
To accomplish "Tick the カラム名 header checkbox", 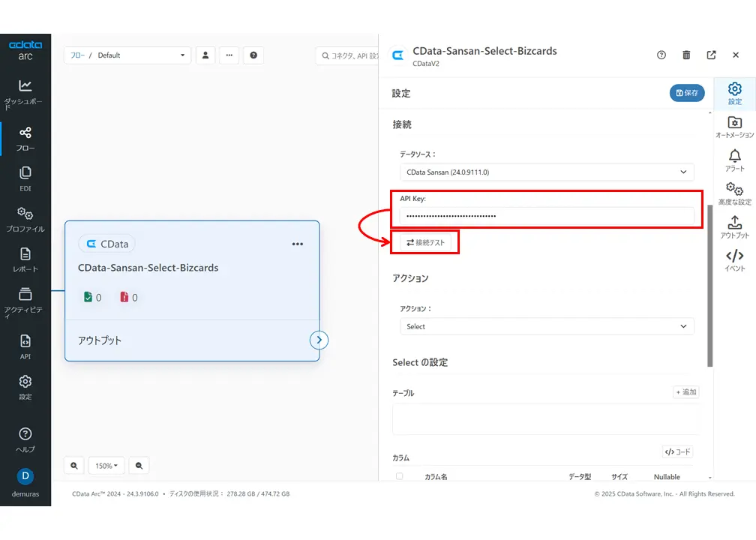I will pyautogui.click(x=399, y=476).
